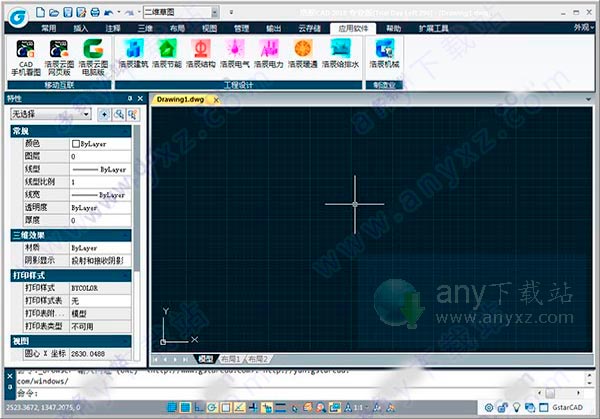Screen dimensions: 600x419
Task: Switch to the 常用 ribbon tab
Action: click(49, 28)
